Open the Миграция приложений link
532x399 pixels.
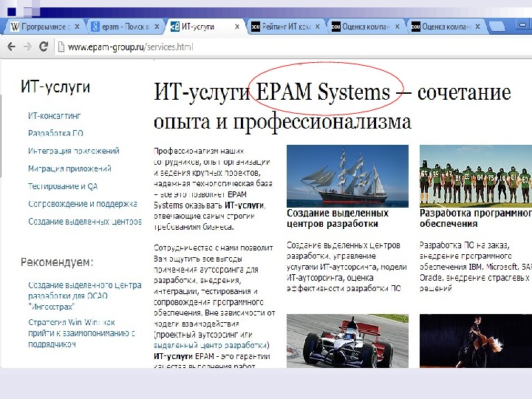(x=69, y=168)
